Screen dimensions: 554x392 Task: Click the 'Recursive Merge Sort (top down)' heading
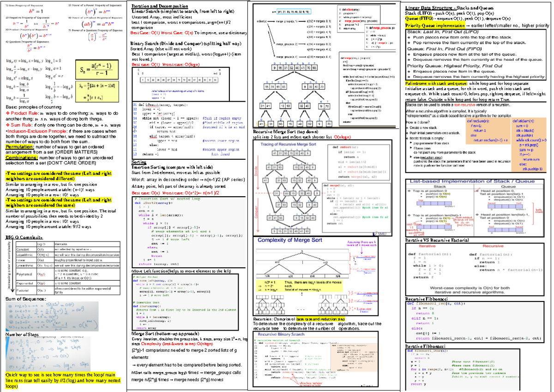[286, 132]
